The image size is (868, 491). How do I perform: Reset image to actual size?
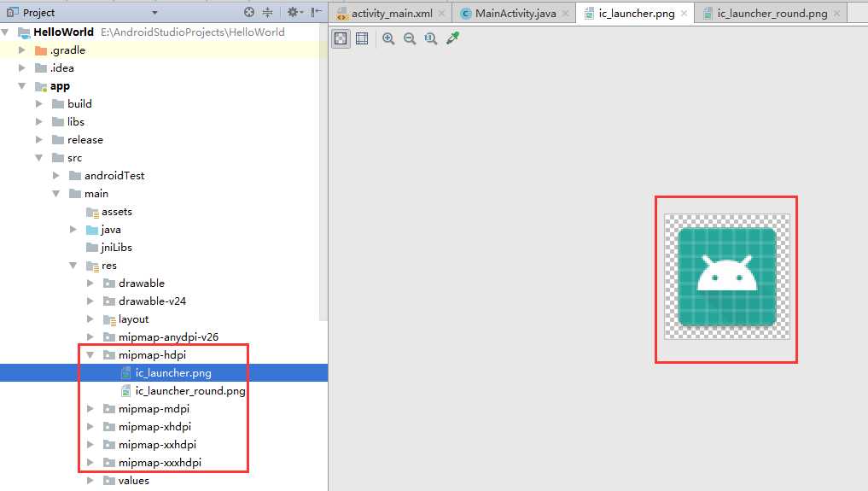point(431,38)
